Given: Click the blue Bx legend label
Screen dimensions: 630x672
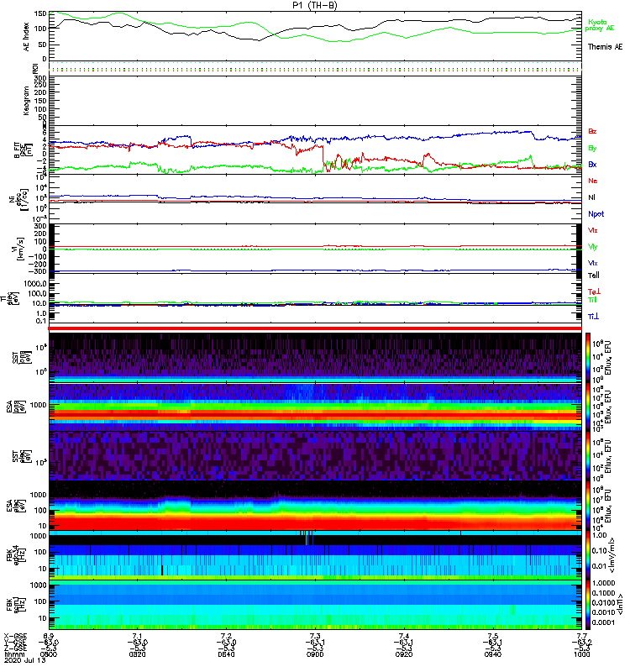Looking at the screenshot, I should (592, 165).
